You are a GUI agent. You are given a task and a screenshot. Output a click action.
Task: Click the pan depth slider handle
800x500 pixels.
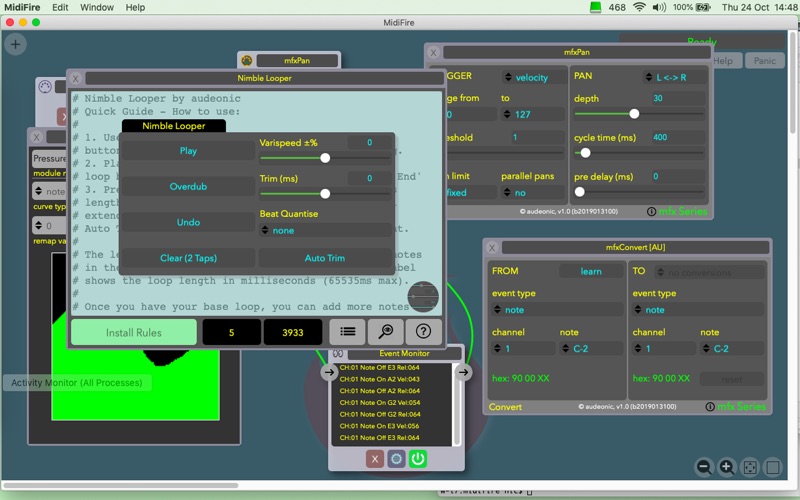634,114
